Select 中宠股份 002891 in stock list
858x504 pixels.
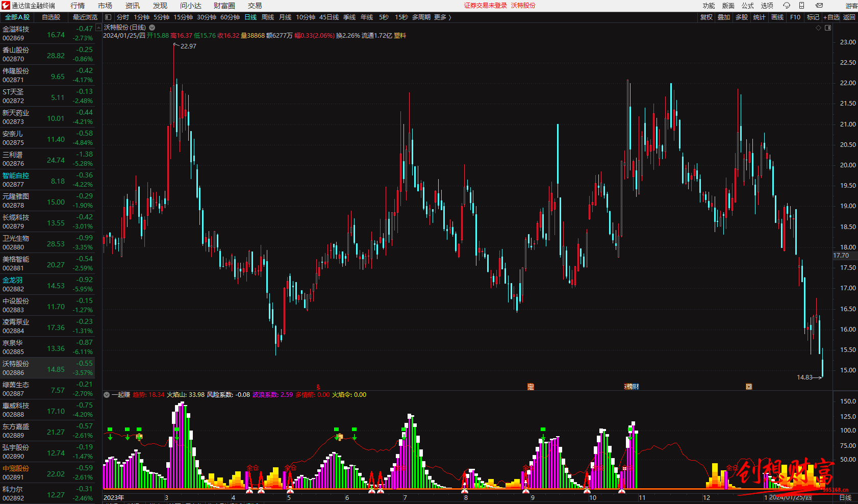[47, 473]
